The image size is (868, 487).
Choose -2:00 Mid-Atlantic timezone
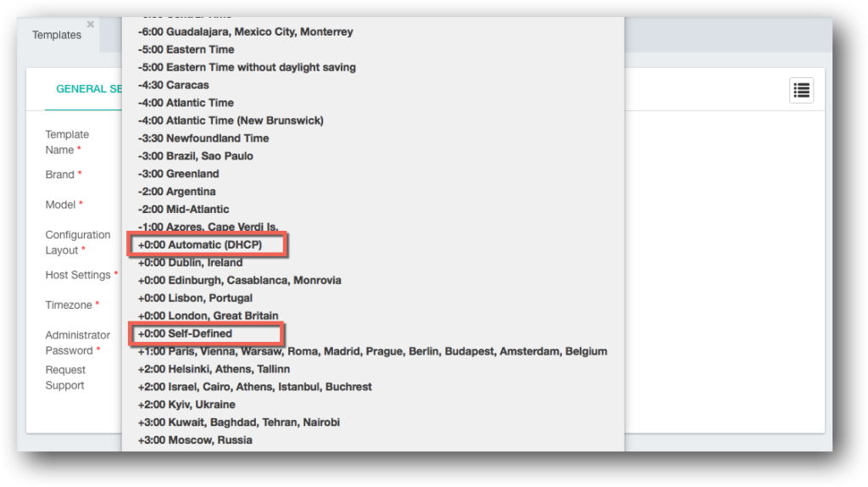[183, 209]
